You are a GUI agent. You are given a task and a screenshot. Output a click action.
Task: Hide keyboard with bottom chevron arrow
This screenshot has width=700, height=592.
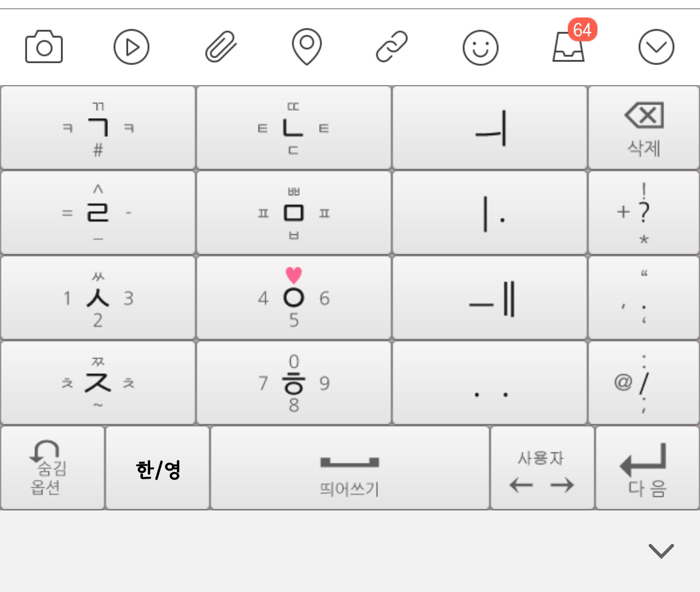pyautogui.click(x=661, y=551)
